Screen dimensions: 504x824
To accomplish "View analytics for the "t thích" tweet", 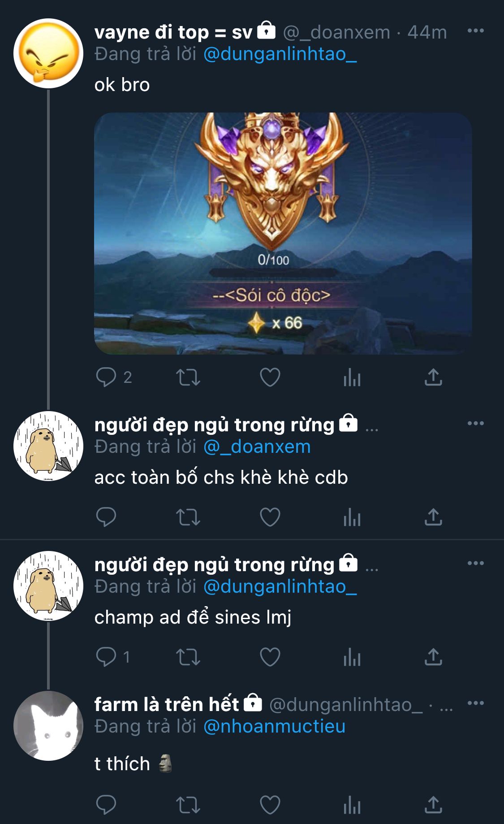I will click(x=352, y=805).
